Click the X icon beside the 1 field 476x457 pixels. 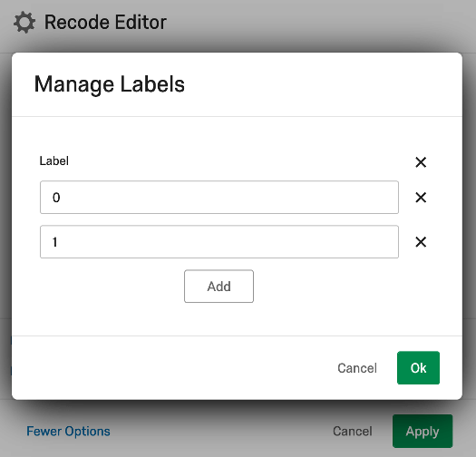[x=421, y=242]
